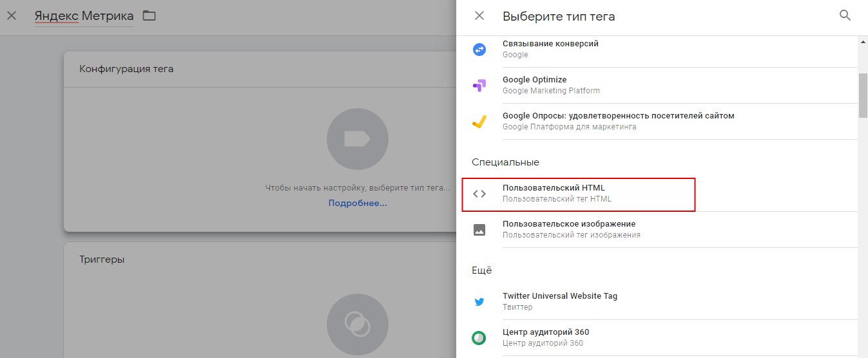Click the Центр аудиторий 360 icon
The height and width of the screenshot is (358, 868).
pos(479,337)
